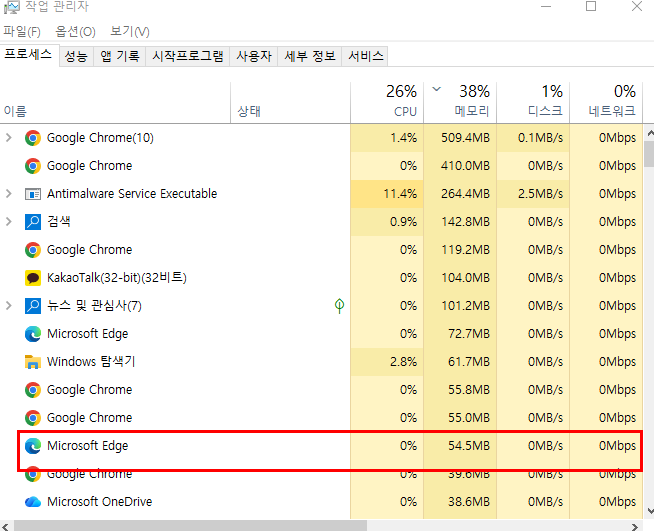Go to the 세부 정보 tab

point(310,56)
